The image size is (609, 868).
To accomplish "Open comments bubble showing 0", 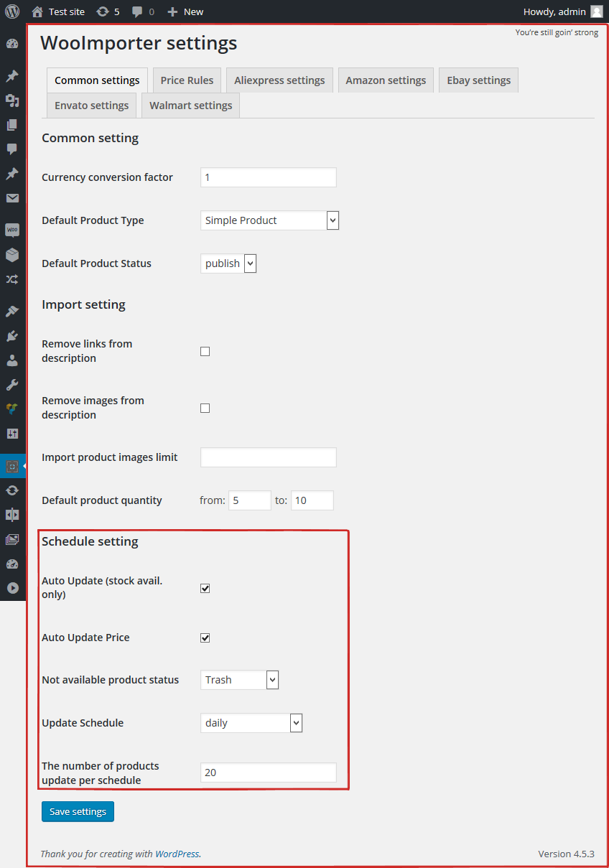I will [x=143, y=11].
